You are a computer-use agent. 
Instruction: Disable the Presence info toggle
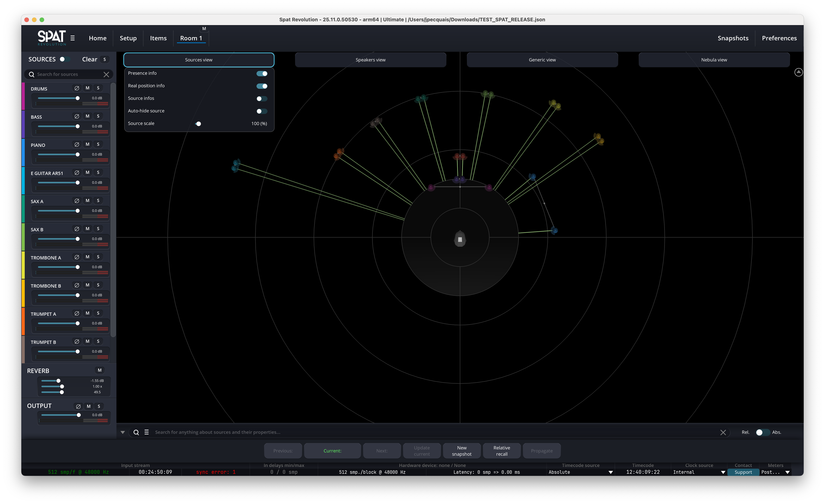[x=262, y=74]
